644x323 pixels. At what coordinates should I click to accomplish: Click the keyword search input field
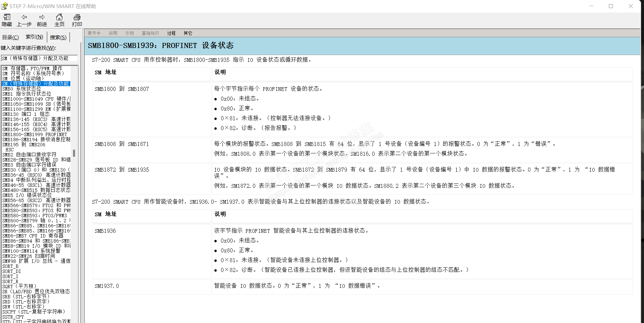click(x=40, y=58)
